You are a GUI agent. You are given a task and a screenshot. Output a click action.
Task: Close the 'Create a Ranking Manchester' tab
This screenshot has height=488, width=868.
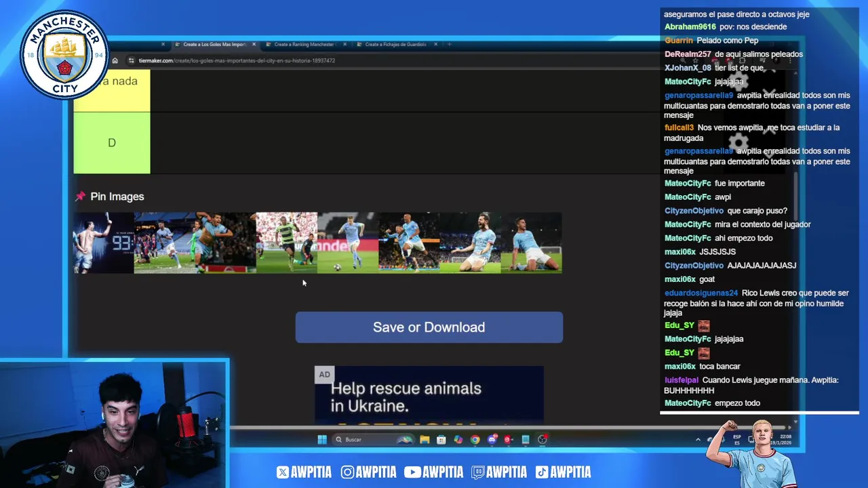pos(344,45)
